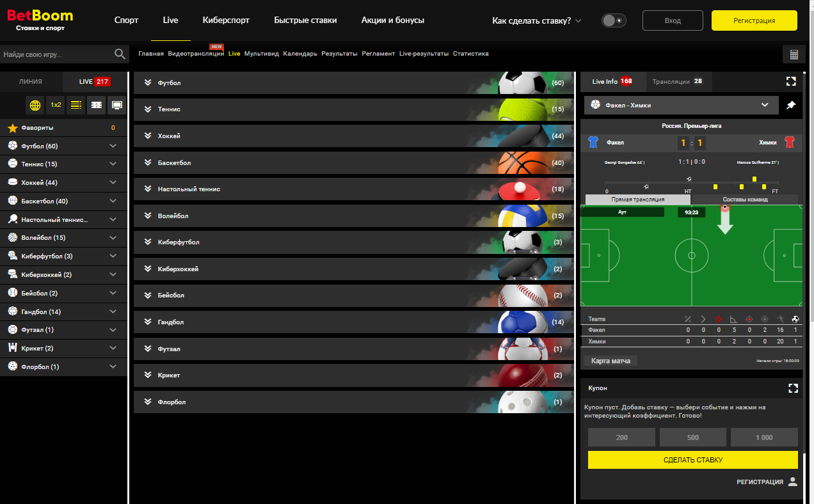Click the yellow Регистрация button
This screenshot has width=814, height=504.
click(754, 20)
